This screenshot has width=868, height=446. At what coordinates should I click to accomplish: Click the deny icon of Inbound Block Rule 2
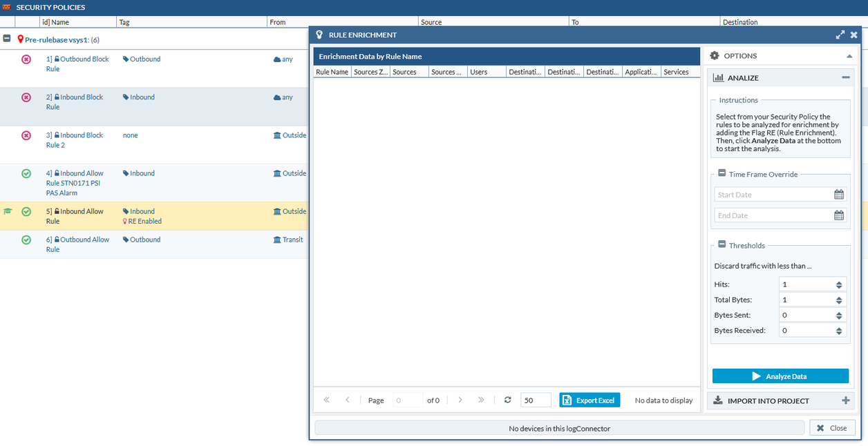[26, 135]
